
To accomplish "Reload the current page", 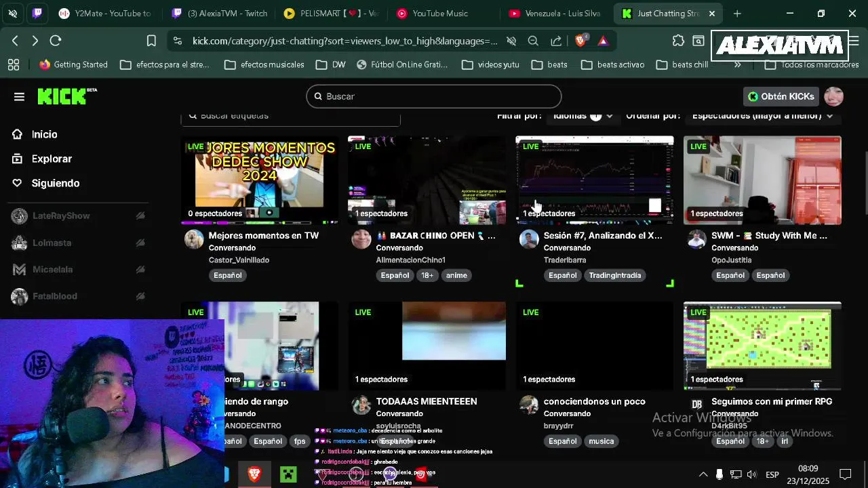I will 56,41.
